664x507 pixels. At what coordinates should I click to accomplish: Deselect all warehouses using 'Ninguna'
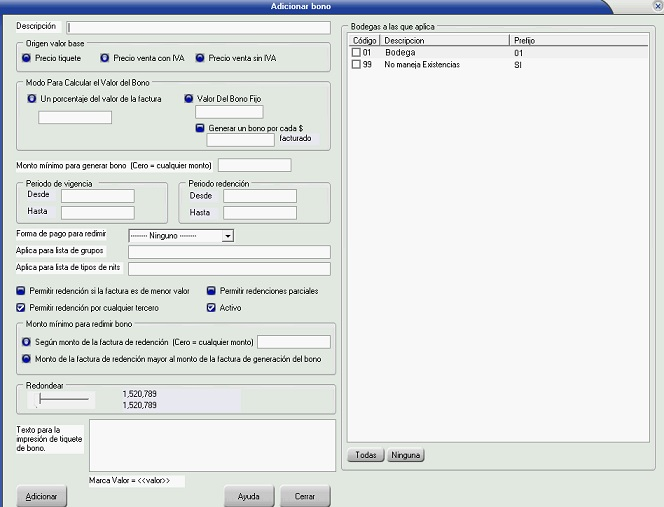pyautogui.click(x=406, y=455)
